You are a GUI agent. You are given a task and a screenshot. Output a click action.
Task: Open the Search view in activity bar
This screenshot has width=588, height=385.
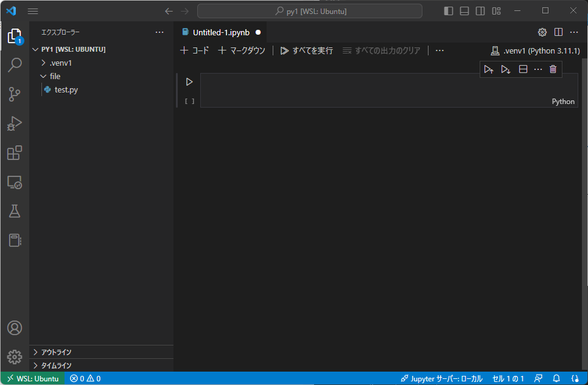pyautogui.click(x=15, y=64)
